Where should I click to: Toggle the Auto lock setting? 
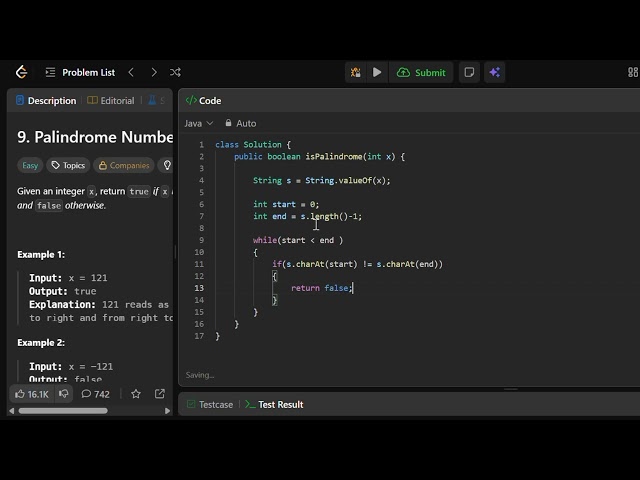241,123
